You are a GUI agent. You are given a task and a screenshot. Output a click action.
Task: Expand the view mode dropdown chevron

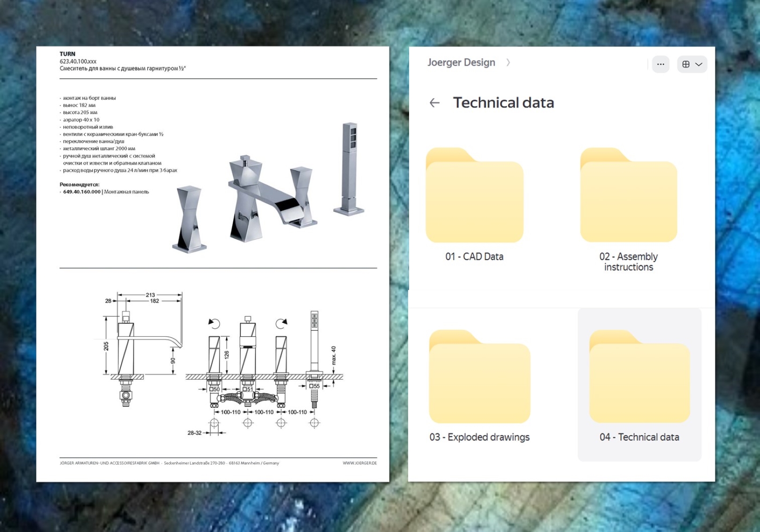[x=699, y=64]
